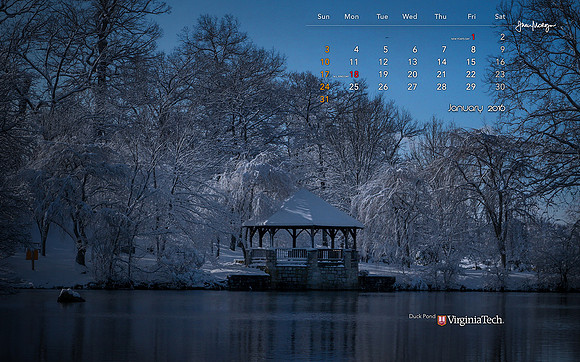Select date 25 in the calendar
580x362 pixels.
click(354, 87)
